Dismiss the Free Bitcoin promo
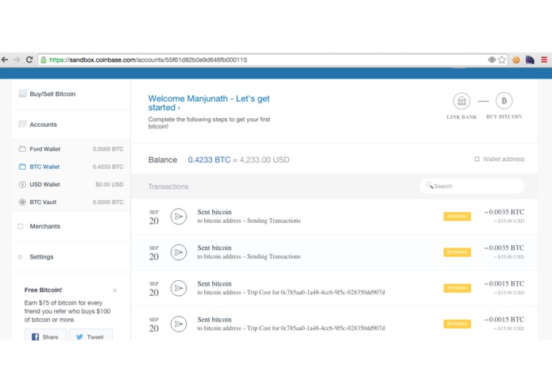 pos(114,290)
